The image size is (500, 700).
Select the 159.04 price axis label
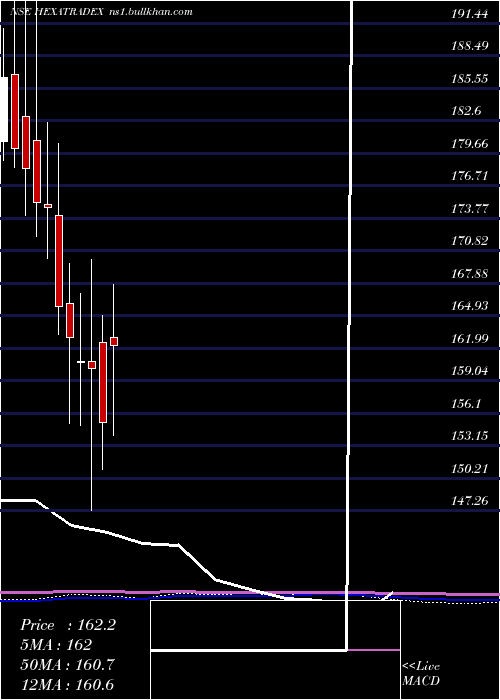click(x=469, y=371)
